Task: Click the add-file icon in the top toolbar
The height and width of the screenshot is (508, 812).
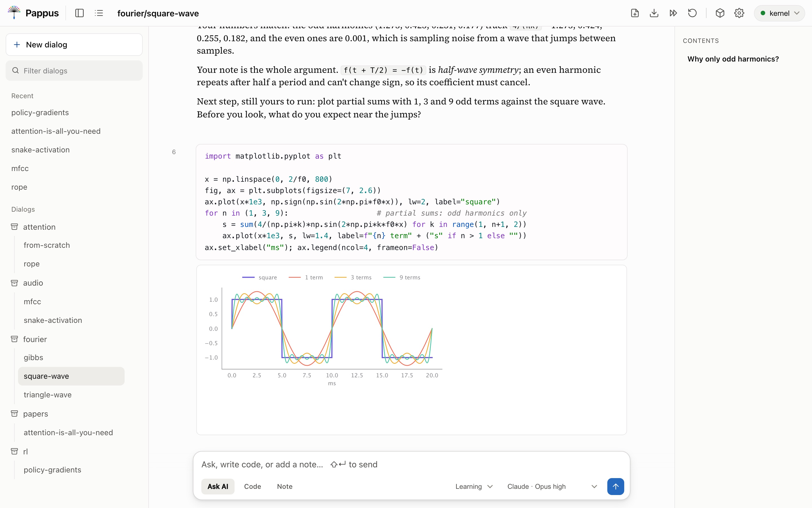Action: [x=634, y=13]
